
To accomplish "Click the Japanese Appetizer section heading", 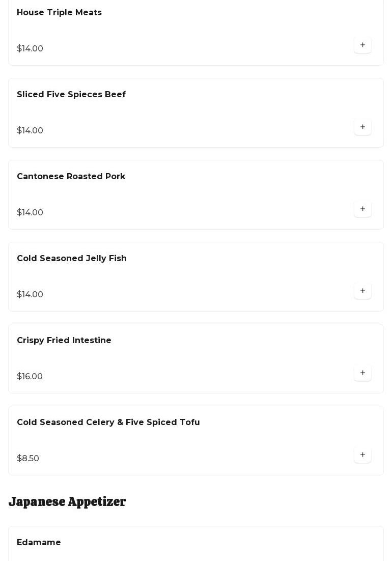I will tap(67, 502).
